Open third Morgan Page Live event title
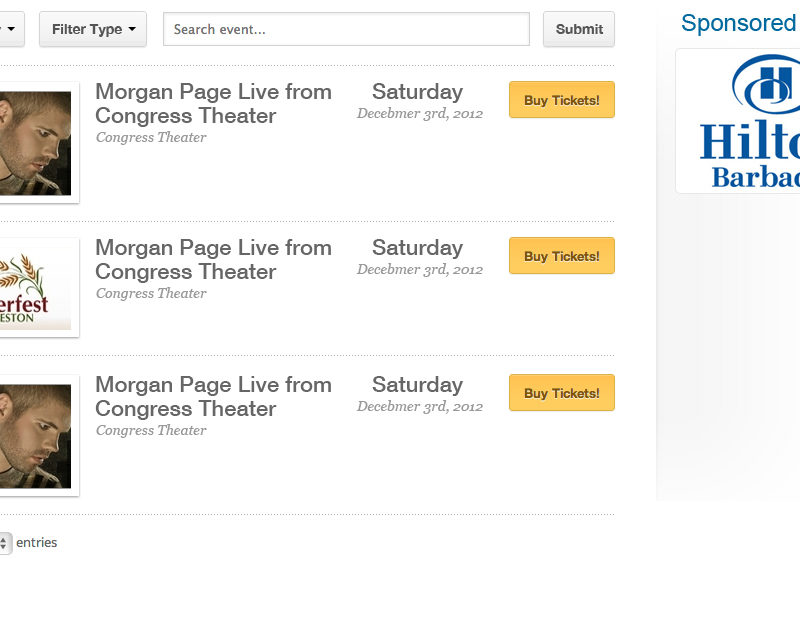The height and width of the screenshot is (624, 800). (x=213, y=396)
